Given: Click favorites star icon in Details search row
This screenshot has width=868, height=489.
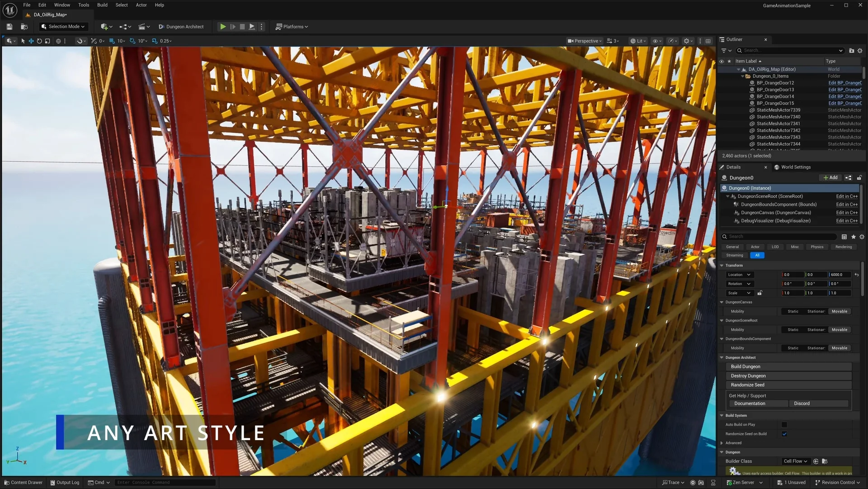Looking at the screenshot, I should click(x=853, y=237).
